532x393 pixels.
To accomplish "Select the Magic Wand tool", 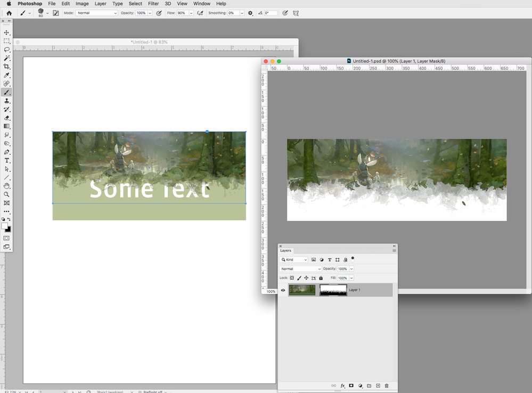I will pyautogui.click(x=6, y=58).
